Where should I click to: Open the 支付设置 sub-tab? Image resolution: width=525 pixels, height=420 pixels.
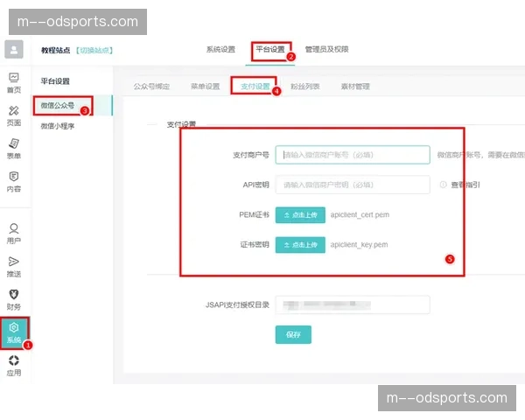(255, 87)
